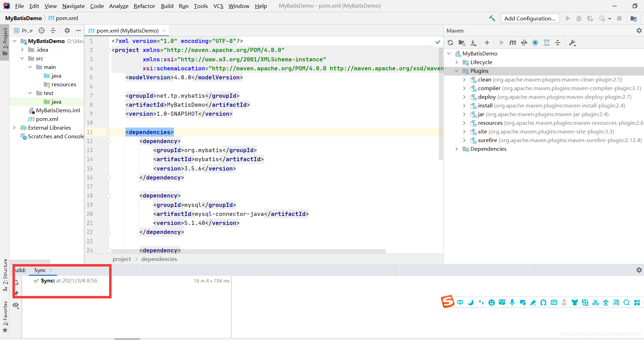Expand the compiler plugin node
This screenshot has width=644, height=340.
tap(464, 88)
